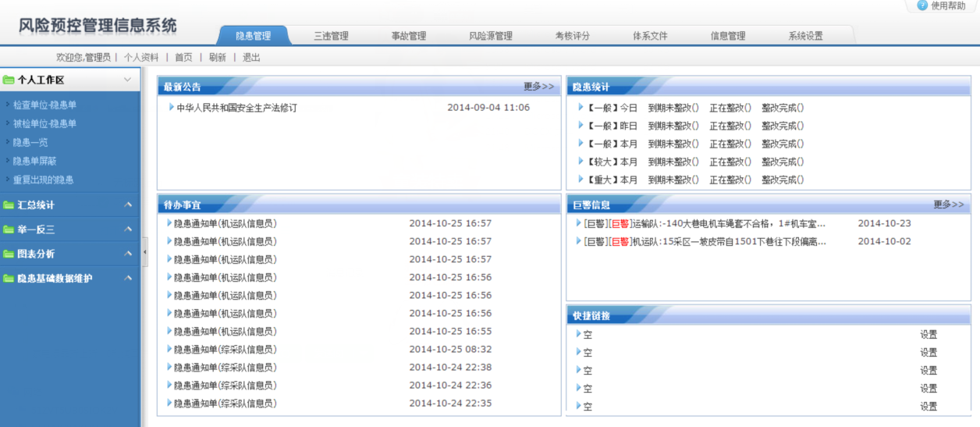The image size is (980, 427).
Task: Open 隐患通知单(综采队信息员) dated 08:32
Action: tap(225, 349)
